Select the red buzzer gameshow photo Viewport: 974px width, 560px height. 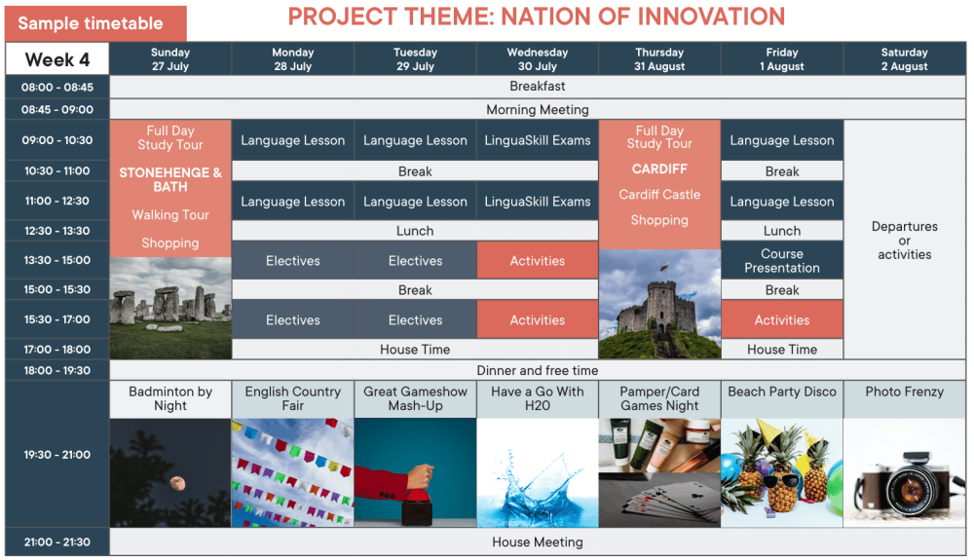tap(415, 472)
